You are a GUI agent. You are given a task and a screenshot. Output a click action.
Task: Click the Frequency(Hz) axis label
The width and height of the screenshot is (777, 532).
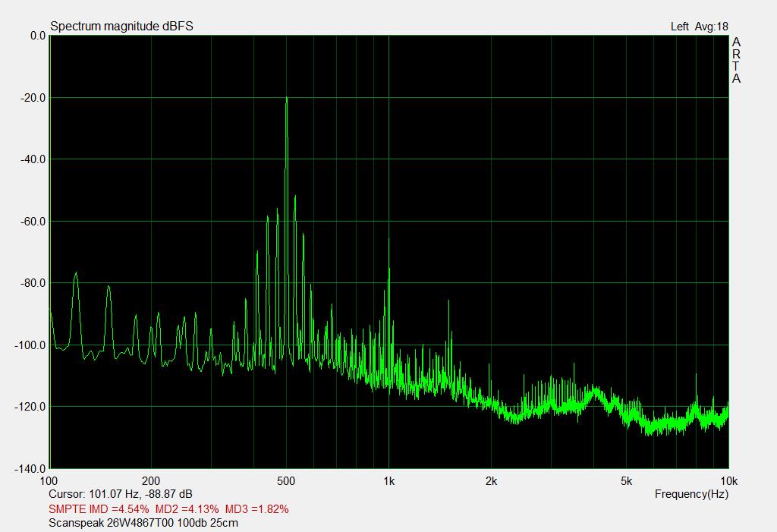691,494
